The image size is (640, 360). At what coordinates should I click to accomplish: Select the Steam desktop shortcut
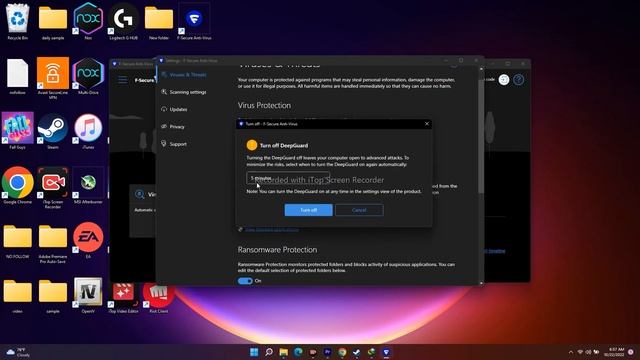pos(53,131)
